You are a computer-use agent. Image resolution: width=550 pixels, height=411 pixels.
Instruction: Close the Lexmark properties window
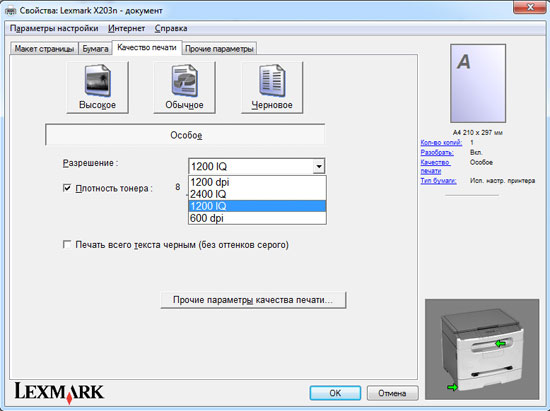[x=530, y=7]
